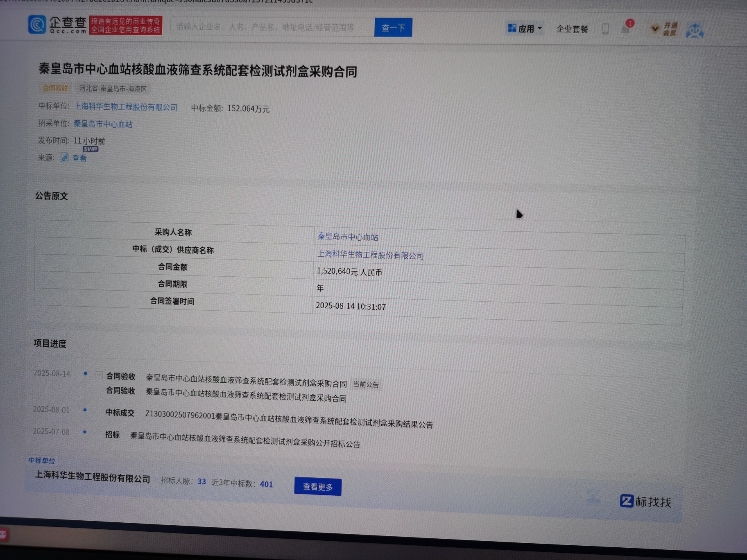Open 企业套餐 in the header
Viewport: 747px width, 560px height.
[x=572, y=29]
